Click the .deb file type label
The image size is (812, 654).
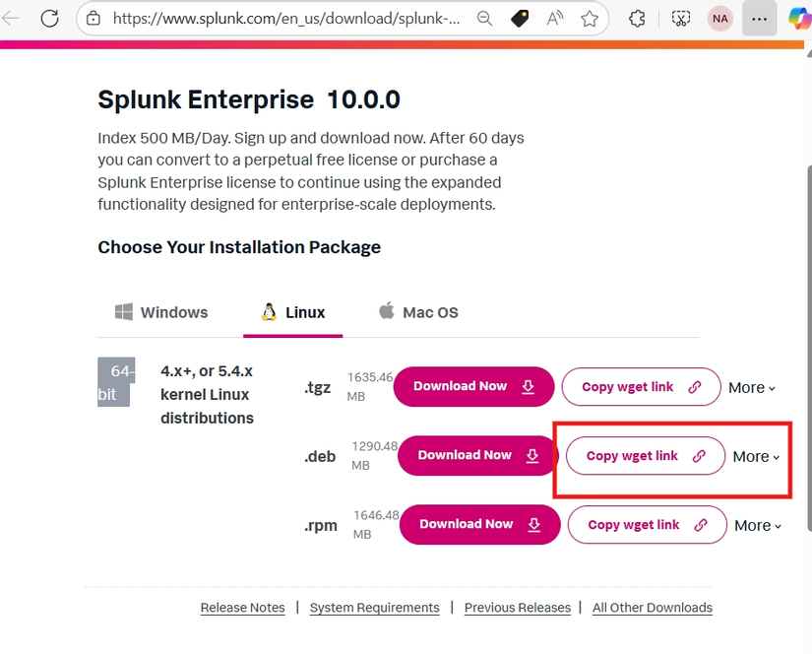click(320, 457)
